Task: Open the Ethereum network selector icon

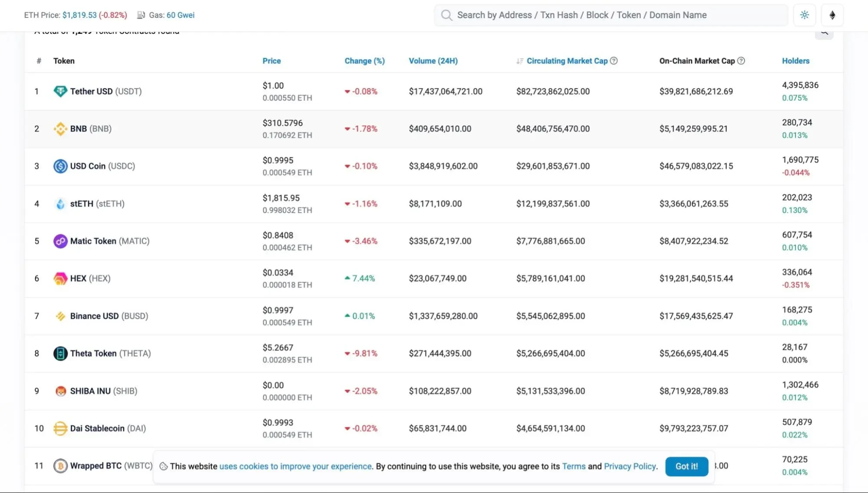Action: pyautogui.click(x=832, y=15)
